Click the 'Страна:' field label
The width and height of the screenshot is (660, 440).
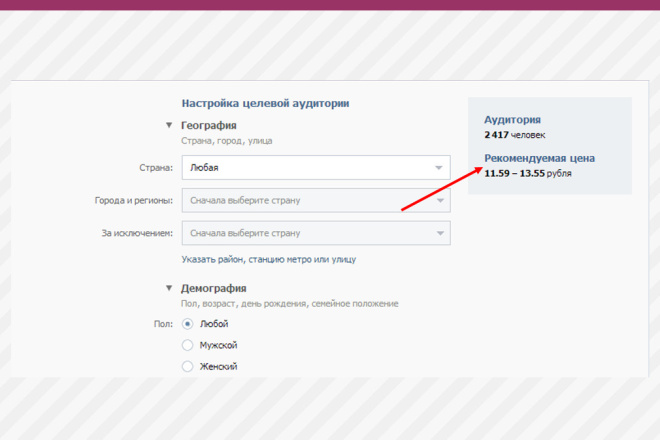click(x=156, y=168)
